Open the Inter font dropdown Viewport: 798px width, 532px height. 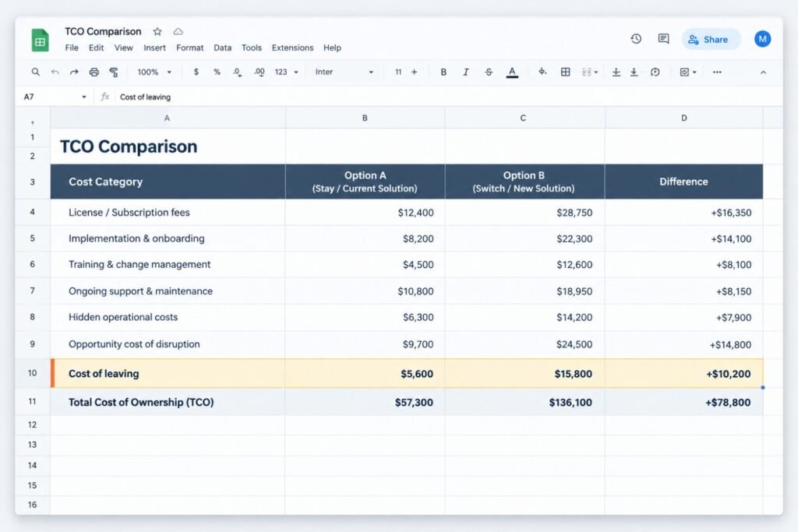[344, 72]
